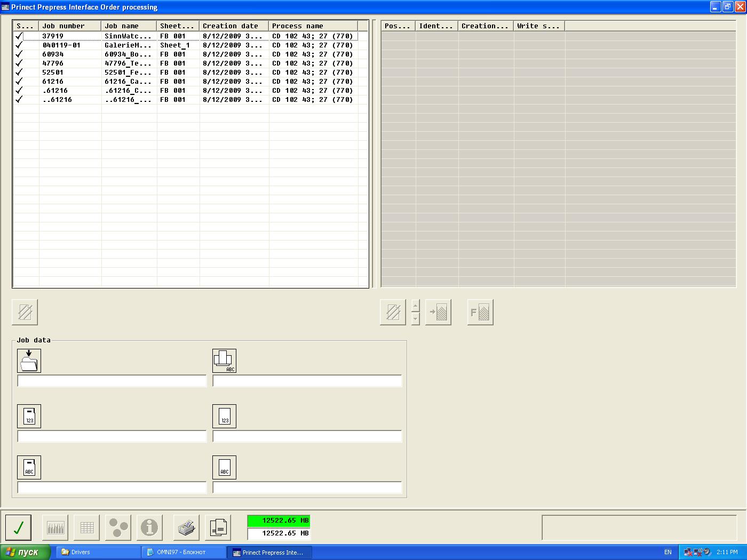This screenshot has height=560, width=747.
Task: Click the document copies icon button
Action: coord(218,527)
